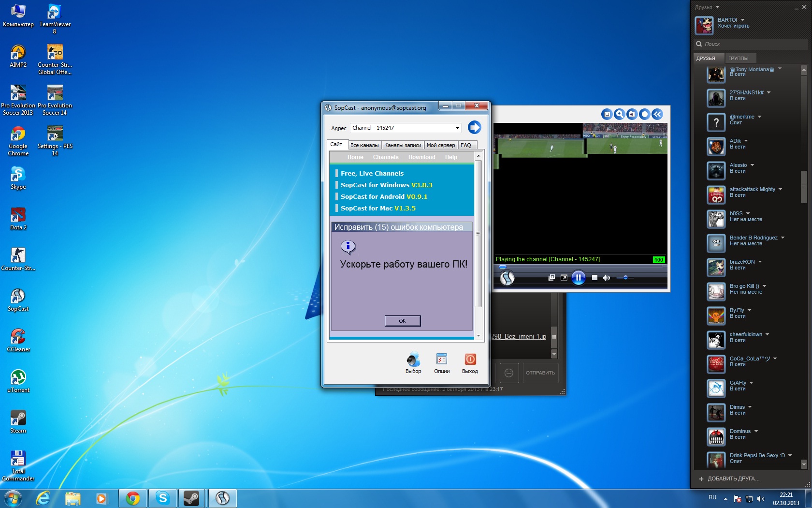Image resolution: width=812 pixels, height=508 pixels.
Task: Click the cheerfulclown avatar in friends list
Action: coord(716,340)
